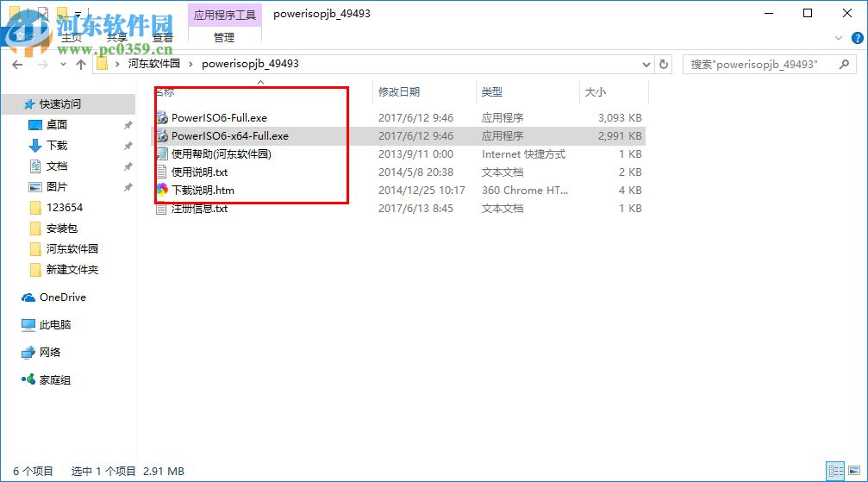The width and height of the screenshot is (868, 482).
Task: Open the 123654 folder in sidebar
Action: [64, 207]
